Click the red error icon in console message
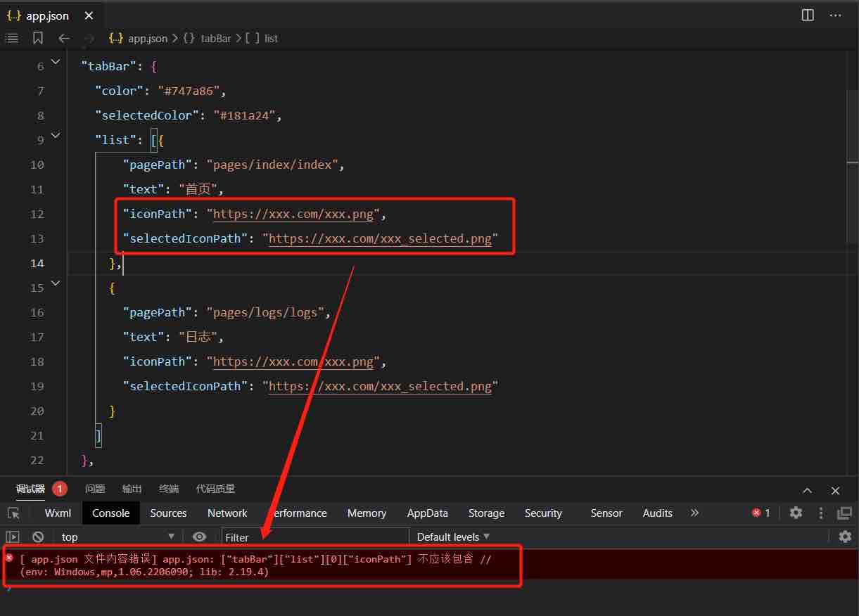 point(9,557)
